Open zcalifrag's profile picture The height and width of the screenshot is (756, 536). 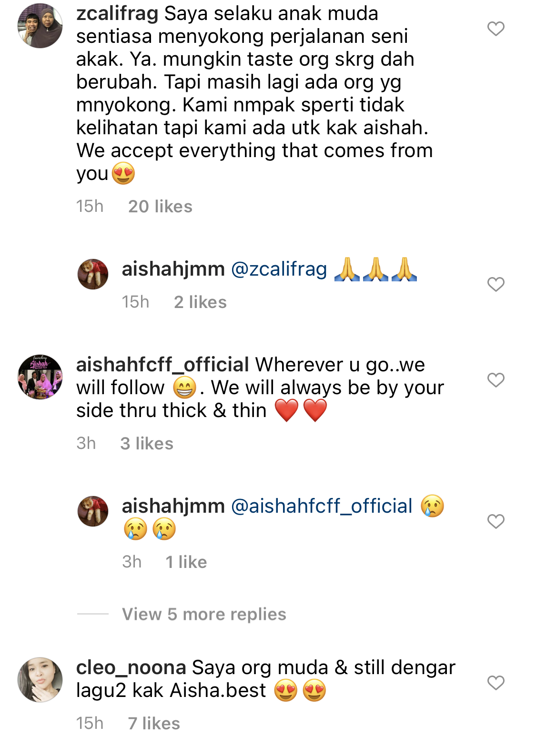[x=40, y=26]
